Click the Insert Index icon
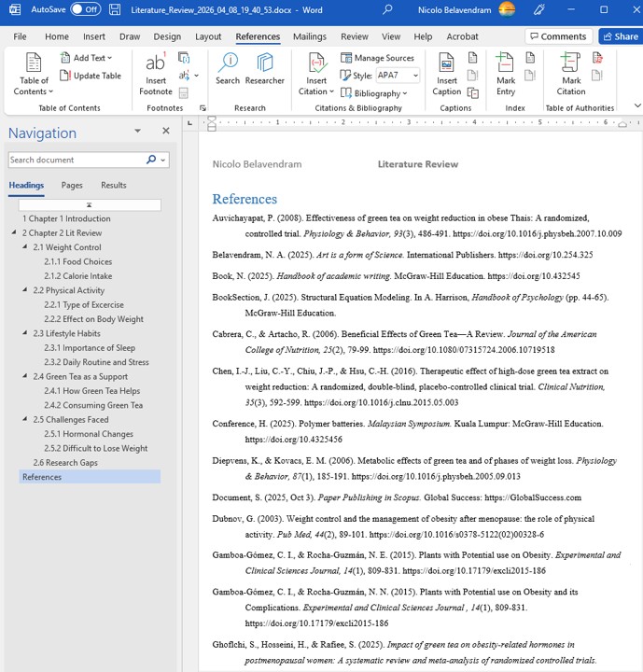Viewport: 643px width, 672px height. coord(530,58)
